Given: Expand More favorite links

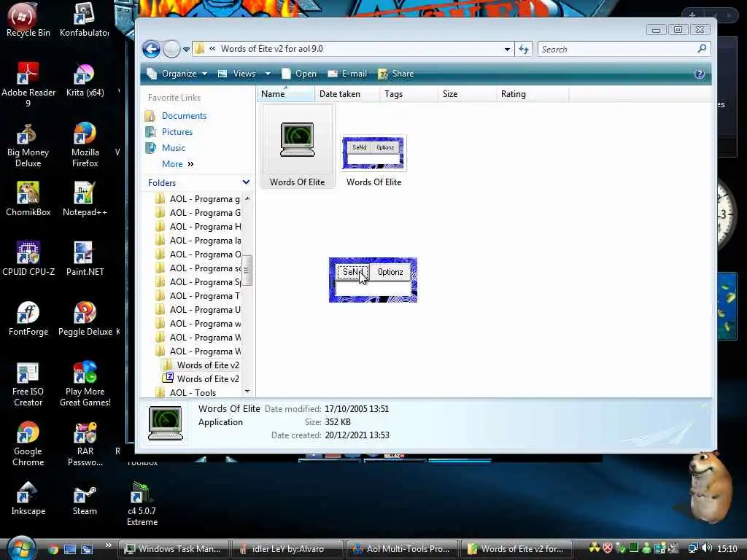Looking at the screenshot, I should click(x=178, y=164).
